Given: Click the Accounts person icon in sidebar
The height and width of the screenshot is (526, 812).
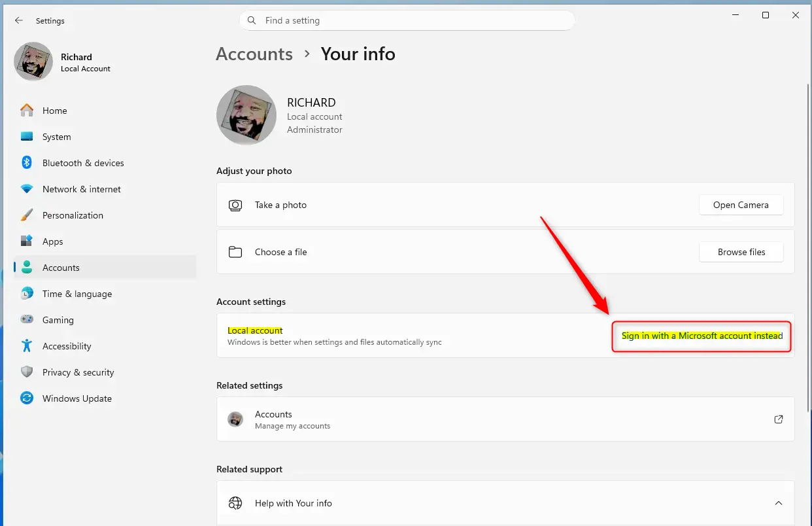Looking at the screenshot, I should pyautogui.click(x=27, y=267).
